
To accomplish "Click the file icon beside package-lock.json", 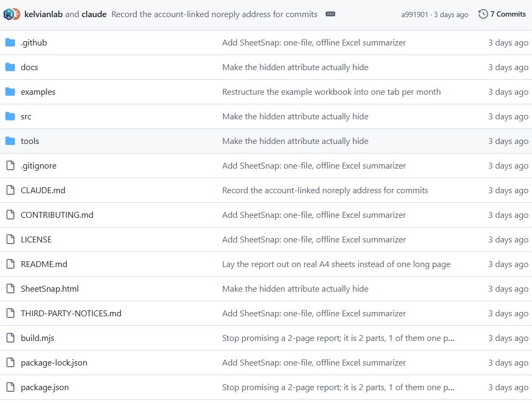I will point(11,363).
